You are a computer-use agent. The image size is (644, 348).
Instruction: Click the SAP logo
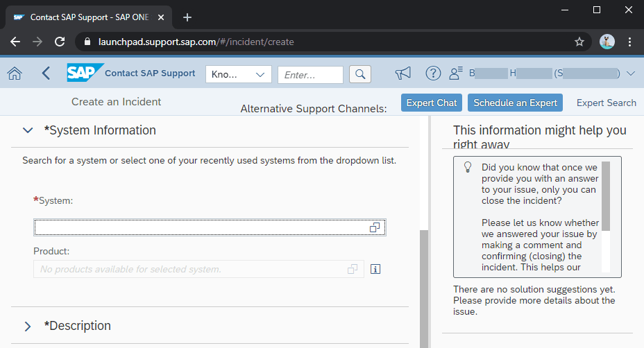85,73
